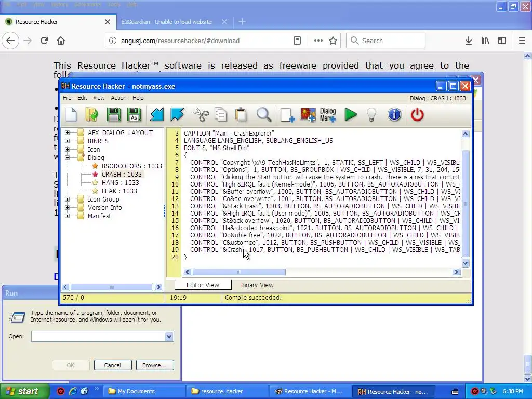Click the browser Back arrow button
The width and height of the screenshot is (532, 399).
click(x=10, y=41)
